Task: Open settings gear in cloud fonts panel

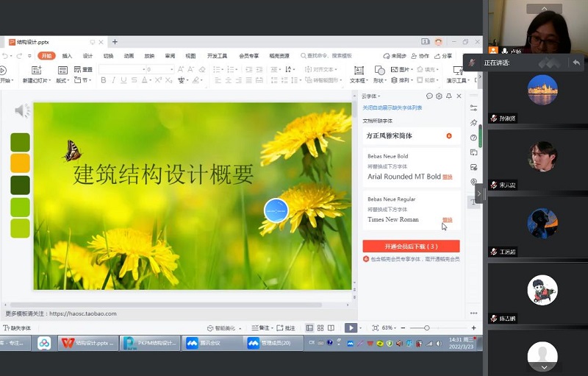Action: point(439,96)
